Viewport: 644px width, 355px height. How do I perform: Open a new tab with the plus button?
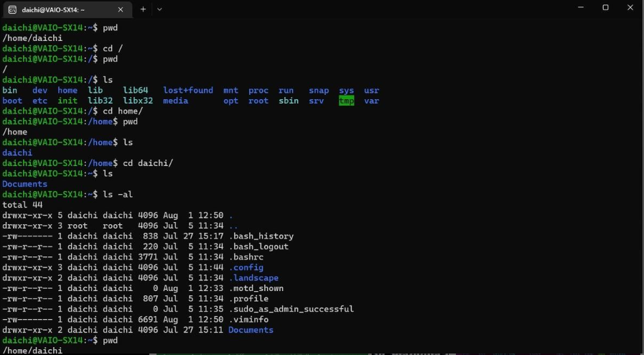pos(143,9)
